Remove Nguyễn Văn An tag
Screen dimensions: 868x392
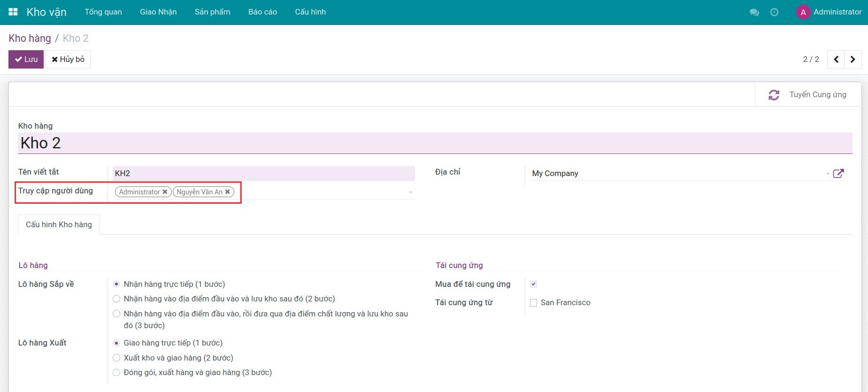(228, 192)
